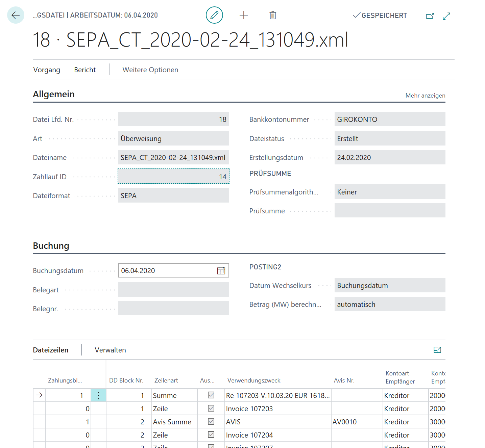
Task: Select the edit pencil icon
Action: tap(214, 15)
